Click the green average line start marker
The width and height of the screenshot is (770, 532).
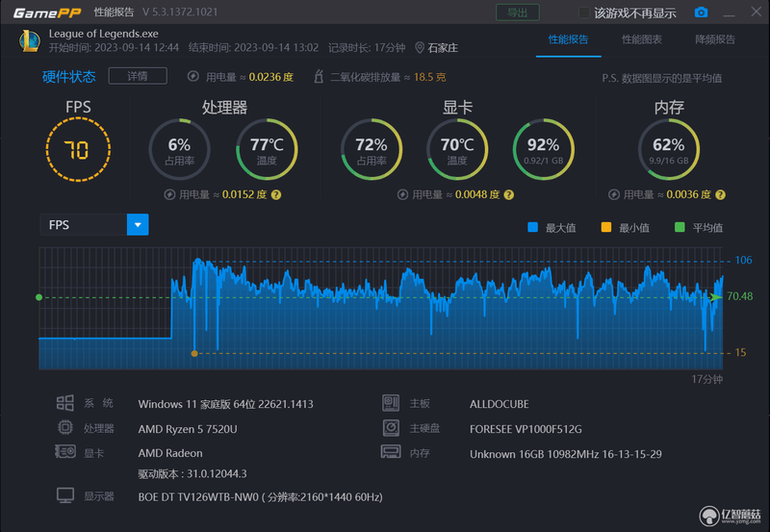click(x=39, y=297)
